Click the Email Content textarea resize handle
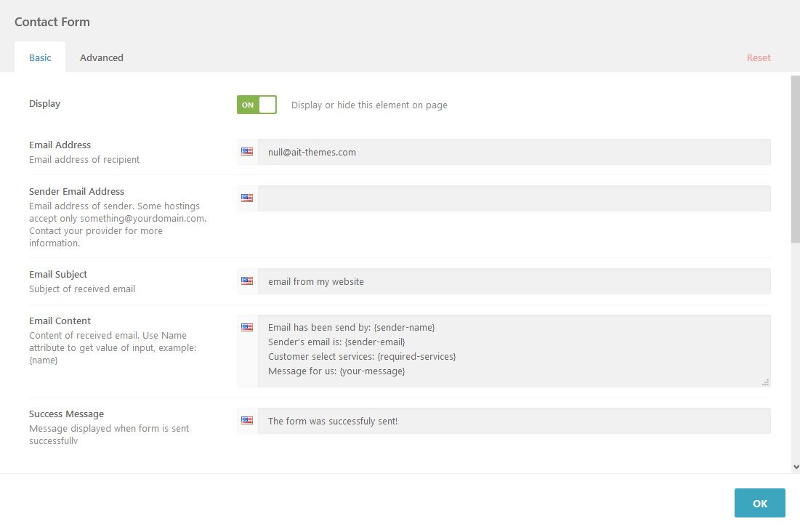This screenshot has width=800, height=532. click(x=765, y=382)
